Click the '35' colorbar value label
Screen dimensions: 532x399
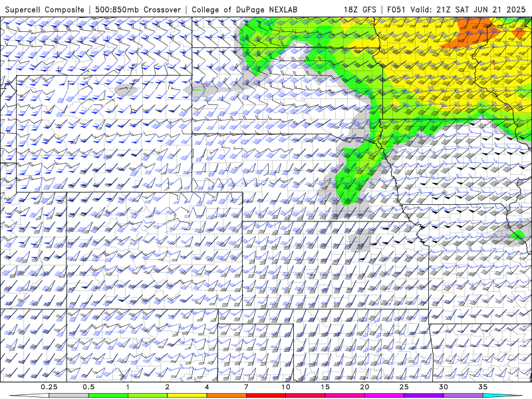point(483,387)
